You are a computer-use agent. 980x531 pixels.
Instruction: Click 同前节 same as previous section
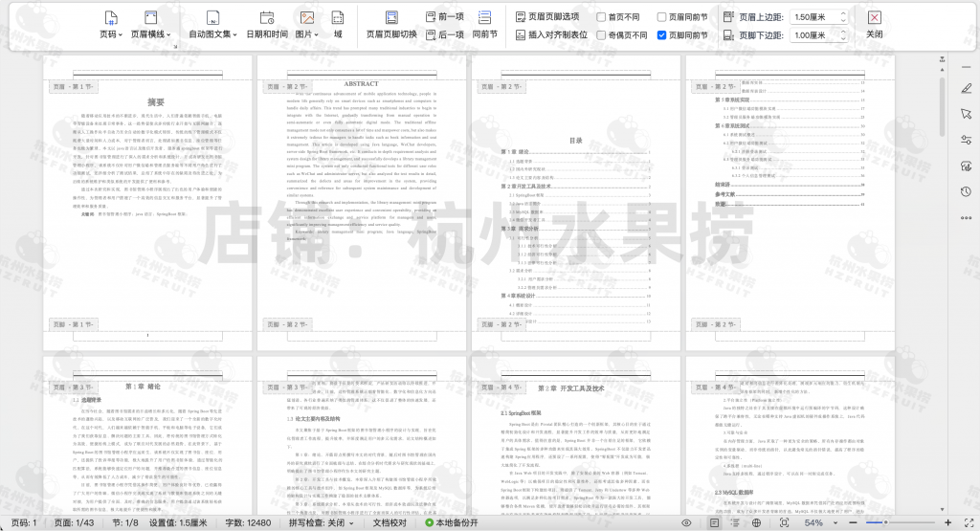pos(484,25)
